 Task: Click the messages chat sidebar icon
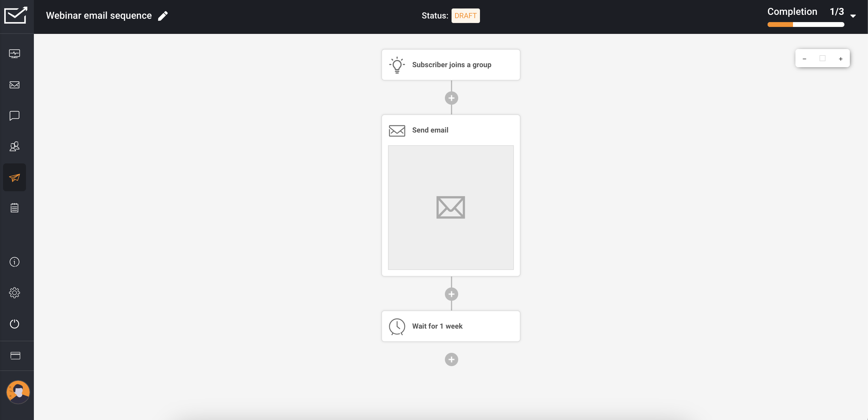coord(15,115)
